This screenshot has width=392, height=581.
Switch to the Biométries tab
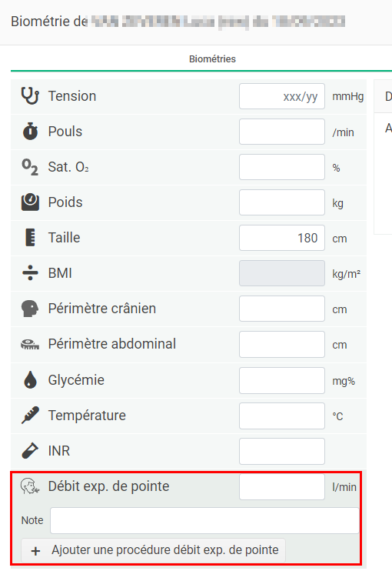pyautogui.click(x=212, y=59)
